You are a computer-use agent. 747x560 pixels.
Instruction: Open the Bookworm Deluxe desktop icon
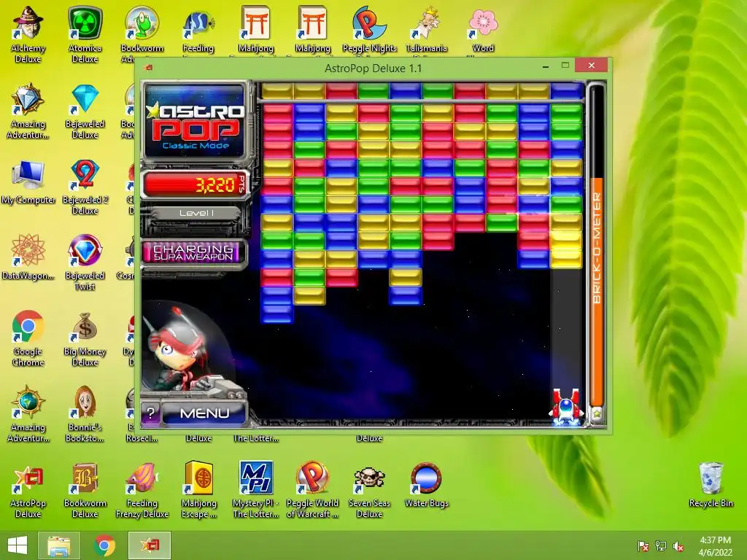tap(85, 491)
